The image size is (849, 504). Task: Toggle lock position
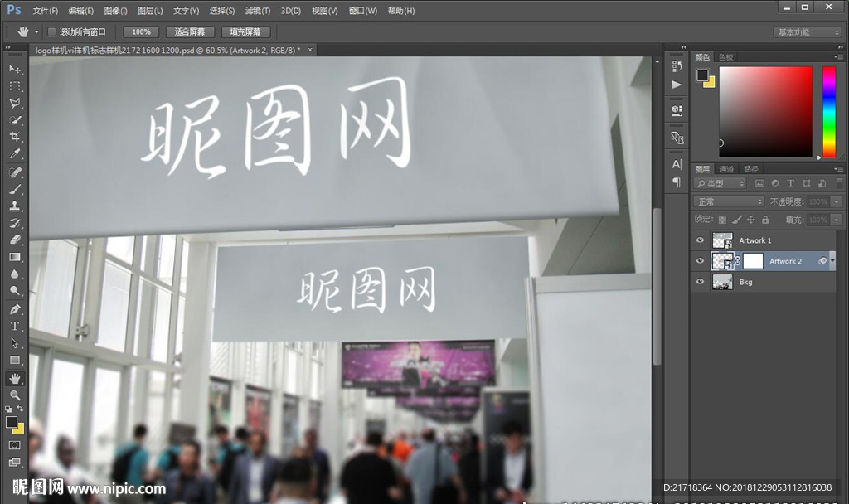[x=750, y=220]
